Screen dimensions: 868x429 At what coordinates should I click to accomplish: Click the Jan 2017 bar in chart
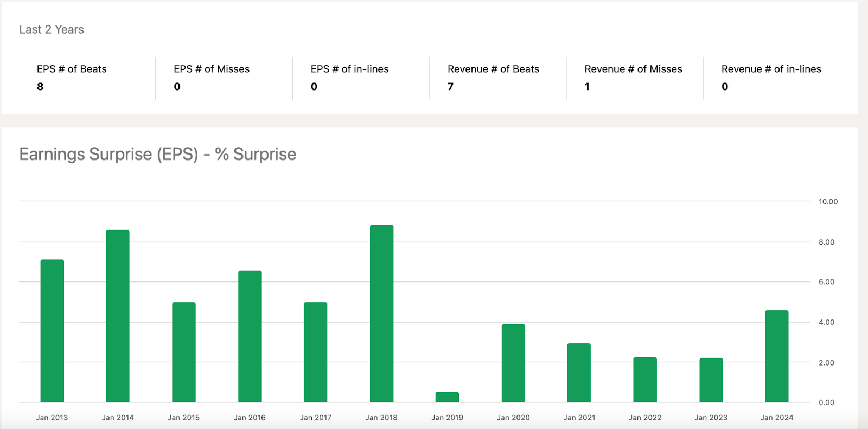pyautogui.click(x=316, y=352)
